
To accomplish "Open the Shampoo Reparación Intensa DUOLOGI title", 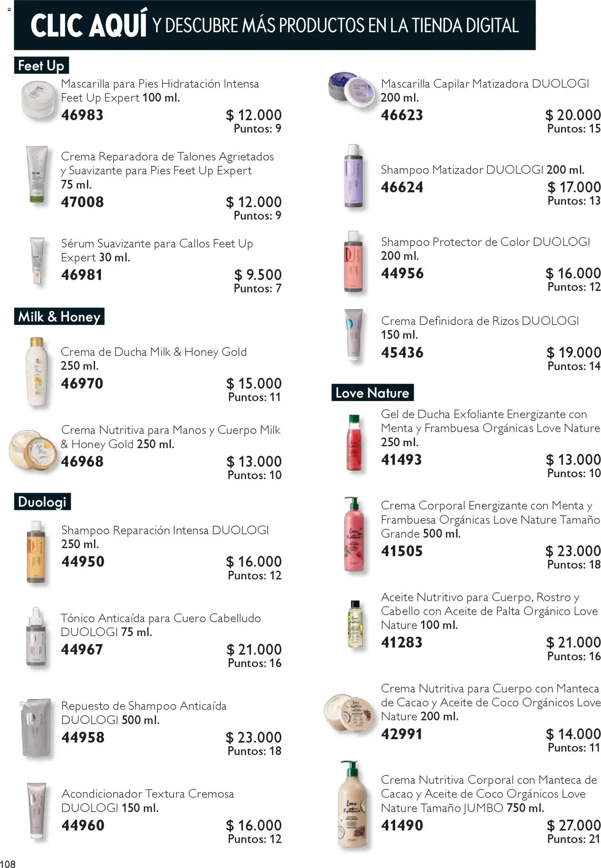I will pyautogui.click(x=165, y=530).
